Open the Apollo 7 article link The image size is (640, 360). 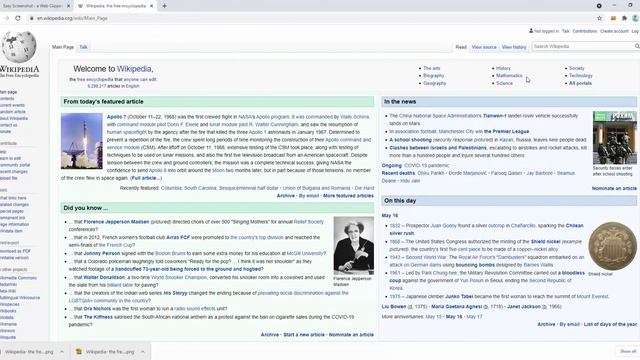116,117
